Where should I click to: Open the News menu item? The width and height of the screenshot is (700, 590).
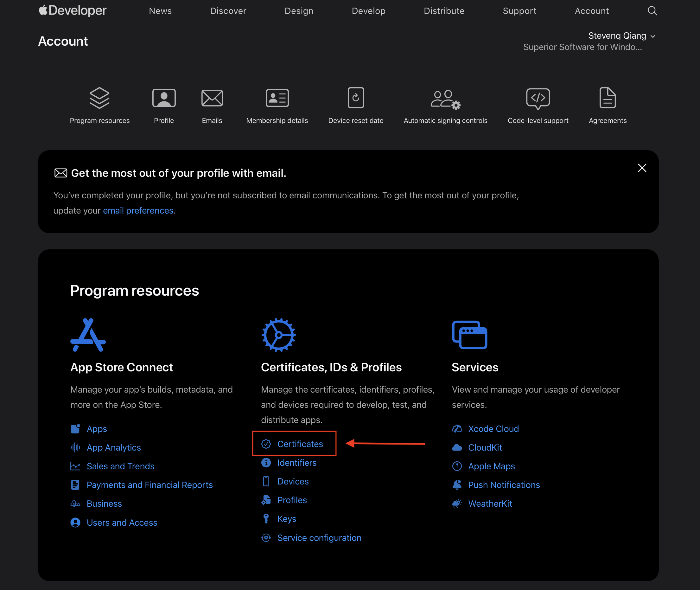pyautogui.click(x=160, y=11)
